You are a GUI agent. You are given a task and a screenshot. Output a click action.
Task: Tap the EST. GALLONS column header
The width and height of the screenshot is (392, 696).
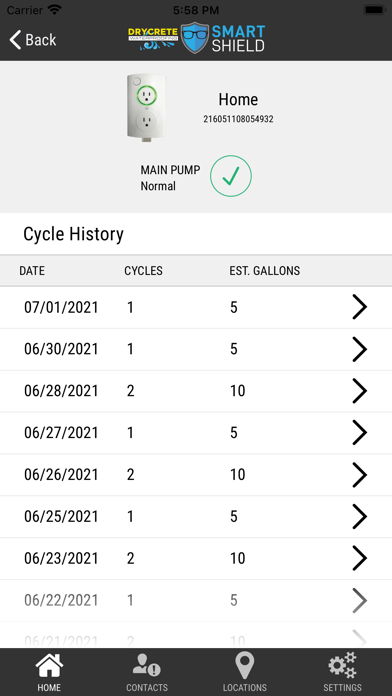tap(265, 271)
